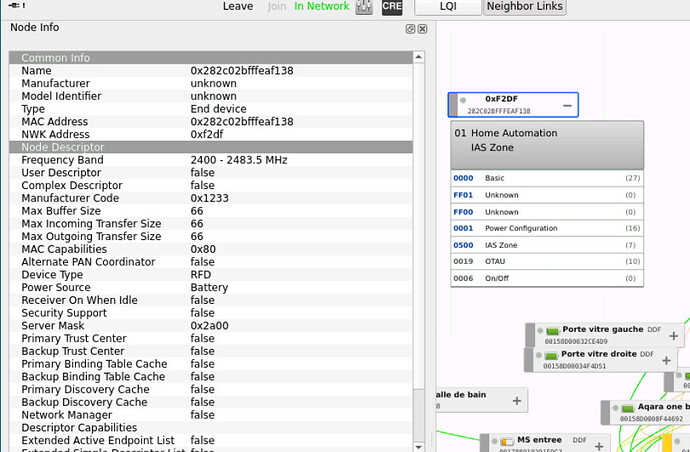Select the Node Descriptor section header
Screen dimensions: 690x452
point(211,147)
